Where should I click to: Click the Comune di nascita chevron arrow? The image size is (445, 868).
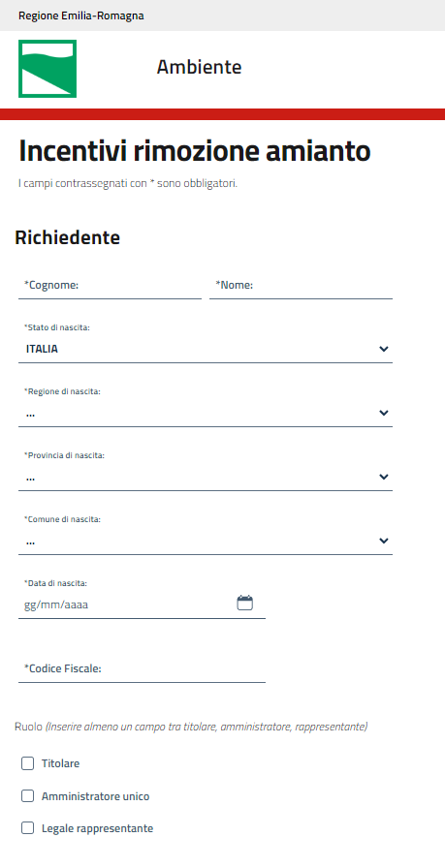pyautogui.click(x=384, y=541)
